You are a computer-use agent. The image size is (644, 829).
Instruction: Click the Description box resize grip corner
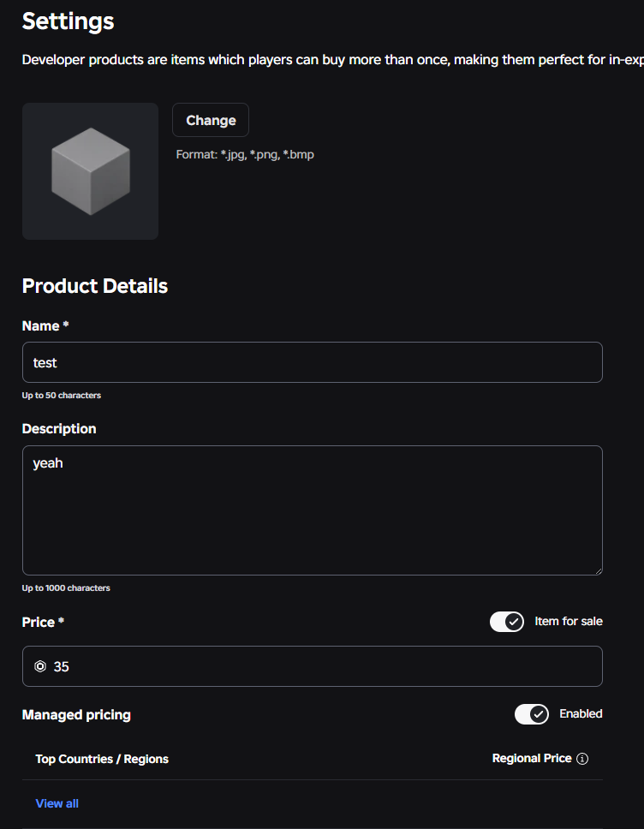coord(599,571)
